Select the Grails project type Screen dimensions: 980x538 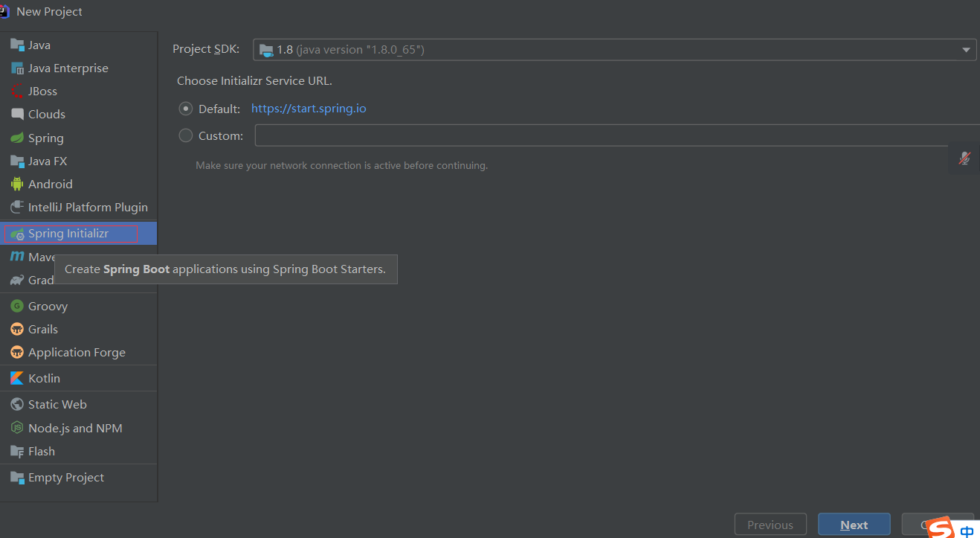[42, 329]
